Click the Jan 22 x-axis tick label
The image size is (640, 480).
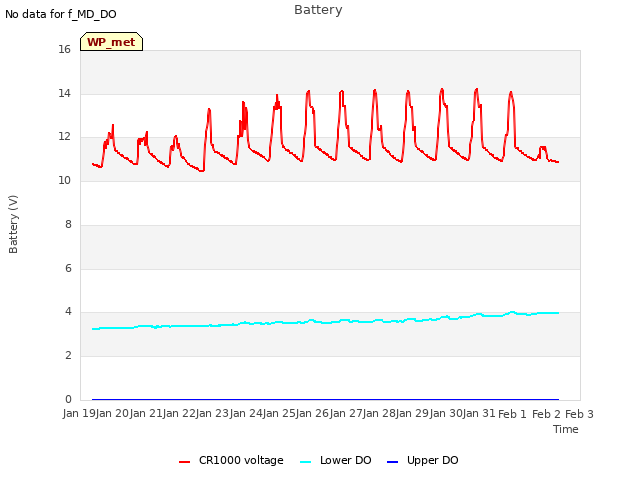(x=179, y=413)
